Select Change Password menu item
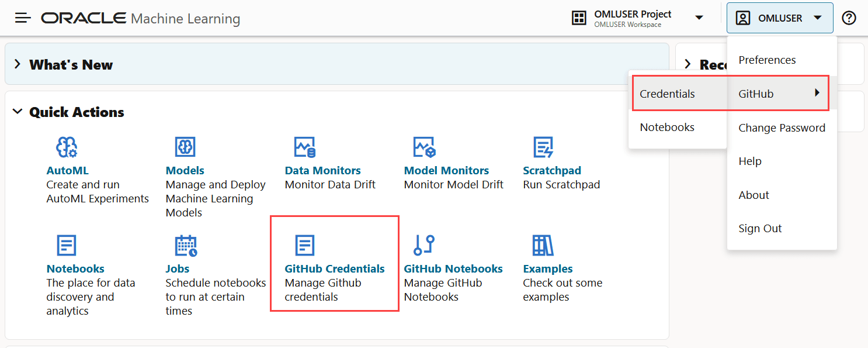 pos(782,128)
